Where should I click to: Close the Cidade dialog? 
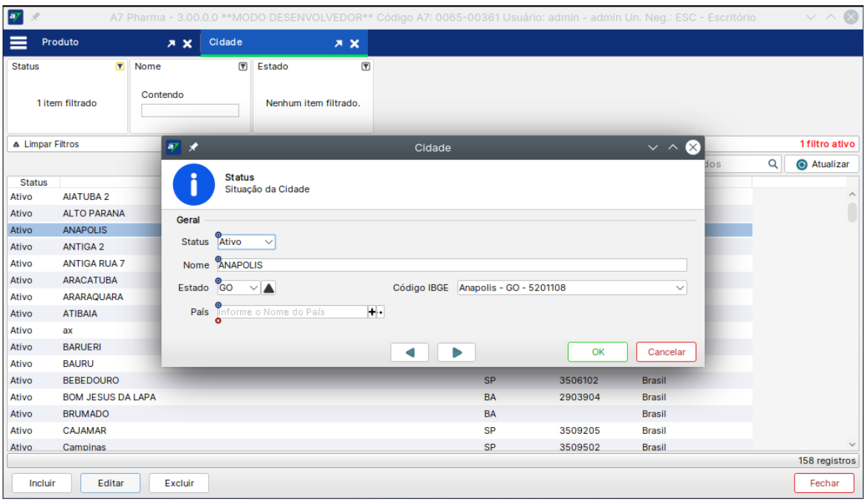(693, 148)
